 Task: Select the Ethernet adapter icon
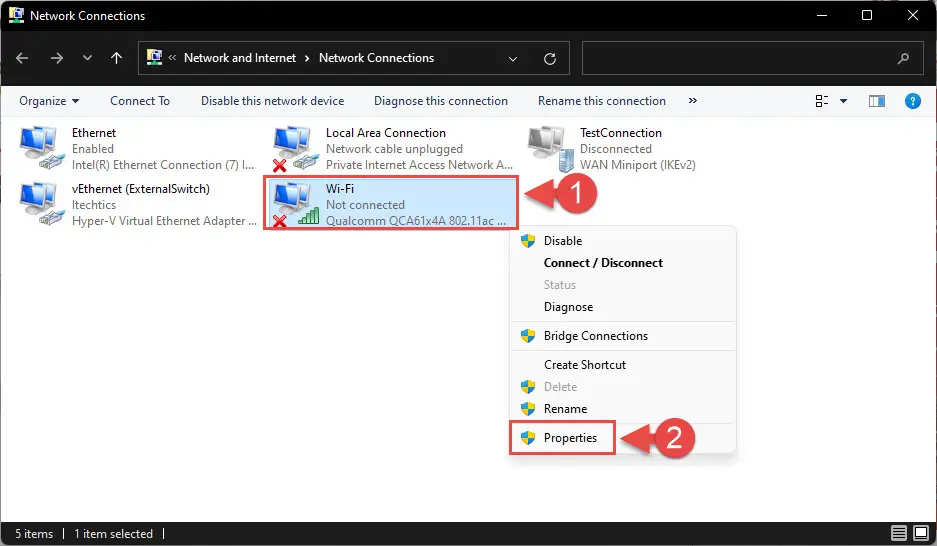[x=42, y=147]
